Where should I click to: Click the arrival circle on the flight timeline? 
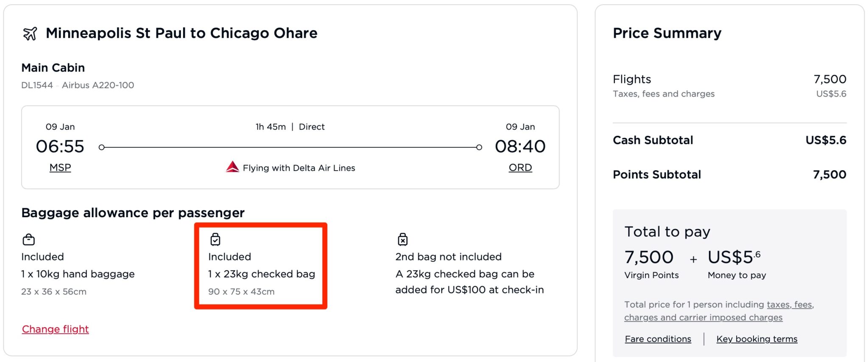[x=479, y=147]
